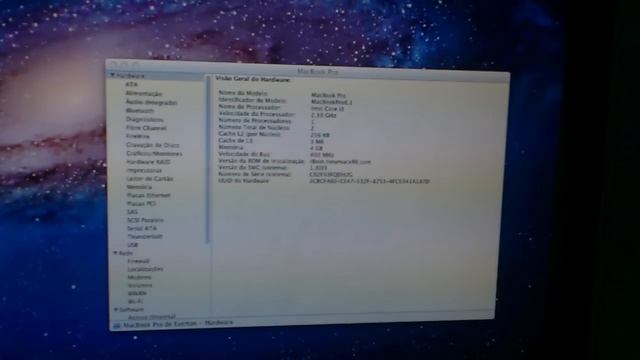The height and width of the screenshot is (360, 640).
Task: Click the 'Visão Geral do Hardware' heading
Action: click(253, 80)
